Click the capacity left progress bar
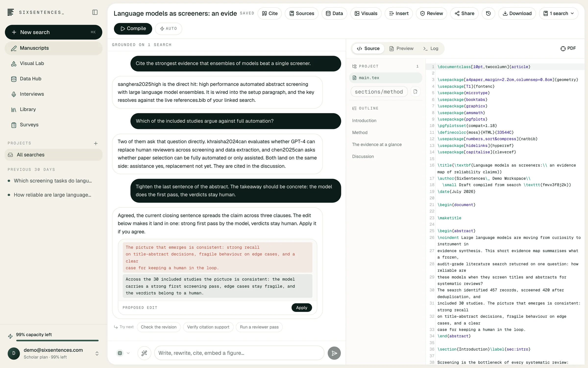The image size is (588, 368). pyautogui.click(x=57, y=341)
